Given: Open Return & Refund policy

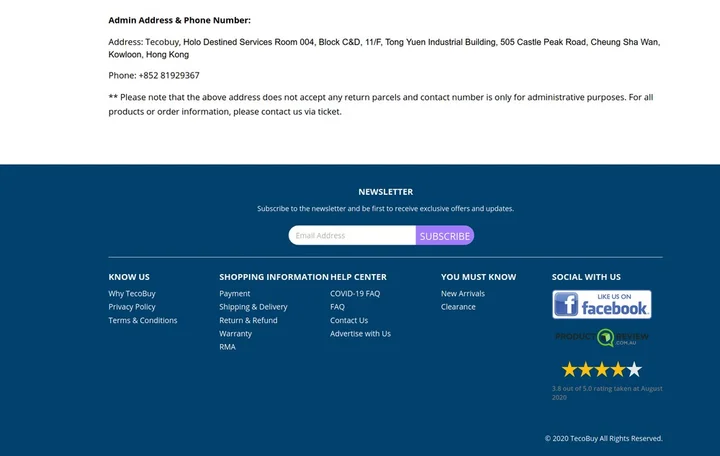Looking at the screenshot, I should pos(248,321).
